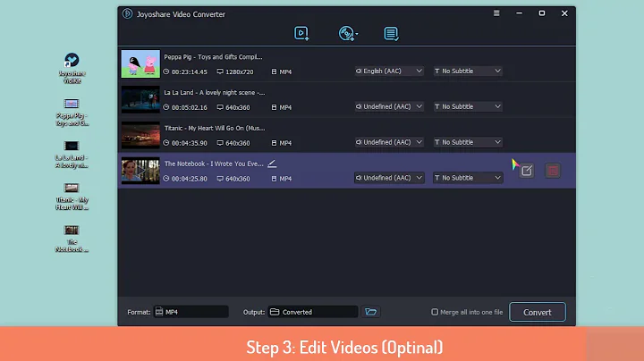Open subtitle dropdown for The Notebook
This screenshot has height=361, width=644.
[x=468, y=178]
